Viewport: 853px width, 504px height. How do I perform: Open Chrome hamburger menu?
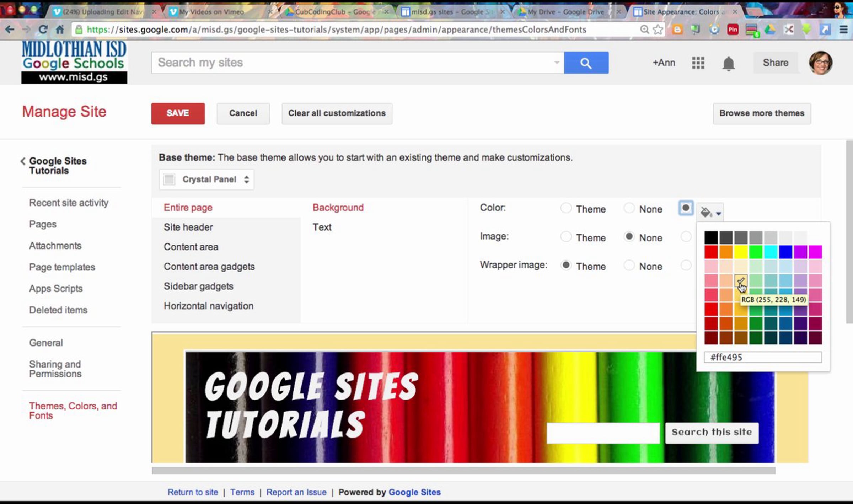[x=843, y=30]
